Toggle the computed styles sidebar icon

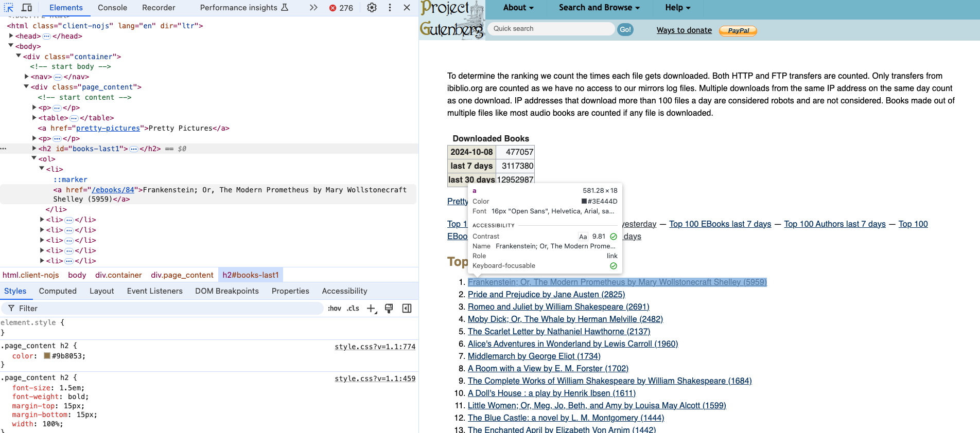pos(407,309)
